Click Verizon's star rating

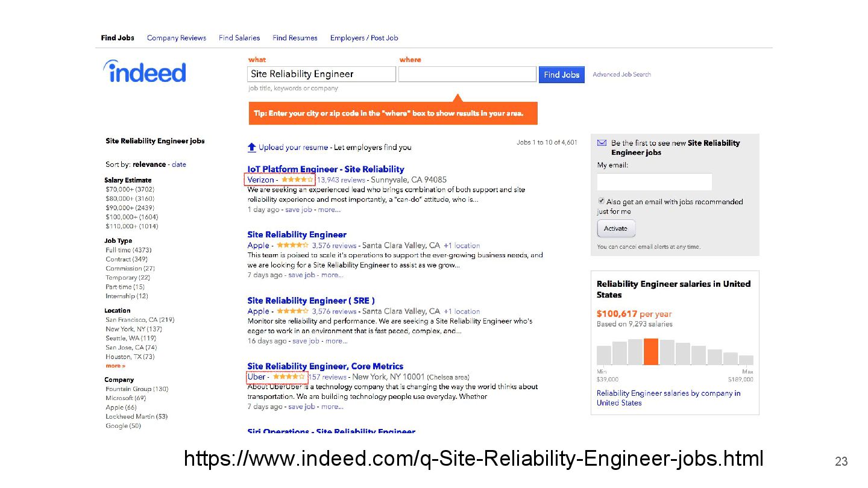tap(297, 180)
